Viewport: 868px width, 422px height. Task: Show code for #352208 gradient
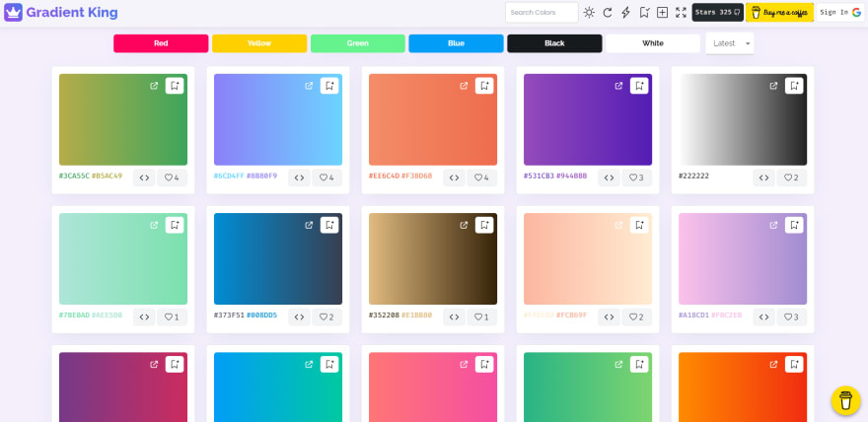(x=454, y=316)
